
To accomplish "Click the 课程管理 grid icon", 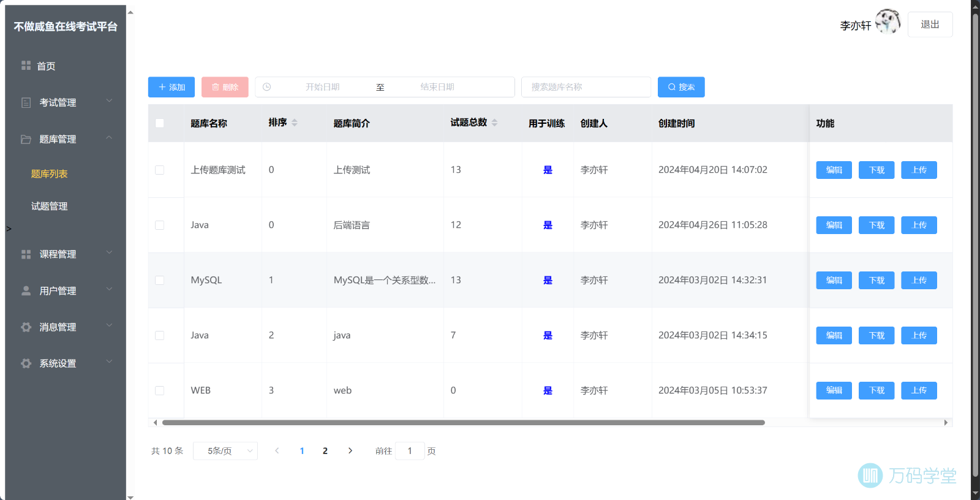I will pyautogui.click(x=26, y=254).
